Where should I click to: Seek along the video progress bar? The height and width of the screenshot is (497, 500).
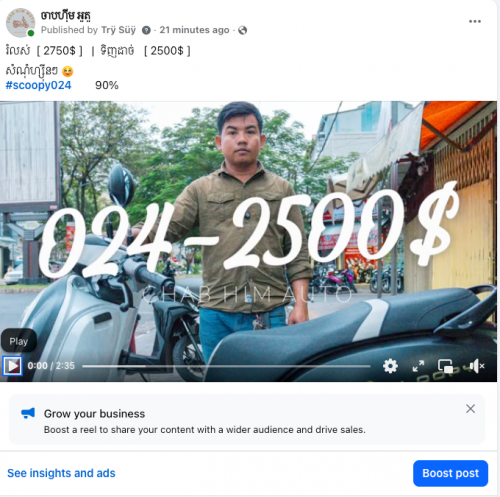click(226, 366)
